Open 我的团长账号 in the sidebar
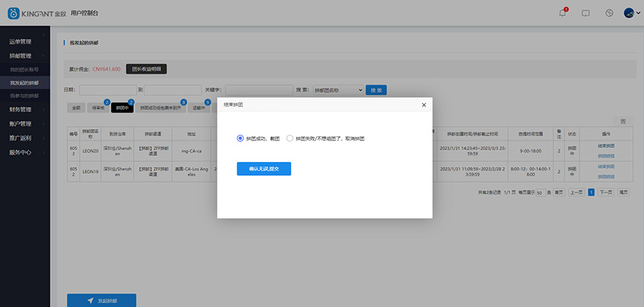The width and height of the screenshot is (644, 307). click(24, 69)
